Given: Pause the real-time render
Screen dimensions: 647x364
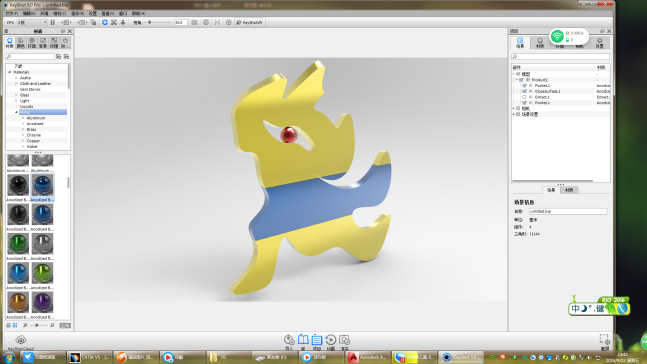Looking at the screenshot, I should coord(52,22).
